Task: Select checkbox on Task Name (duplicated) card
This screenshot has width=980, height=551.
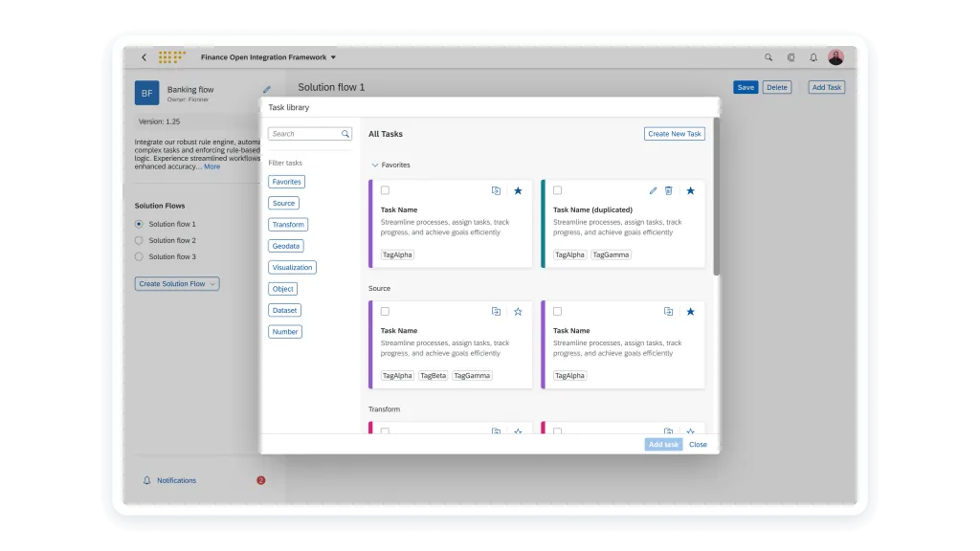Action: (x=558, y=190)
